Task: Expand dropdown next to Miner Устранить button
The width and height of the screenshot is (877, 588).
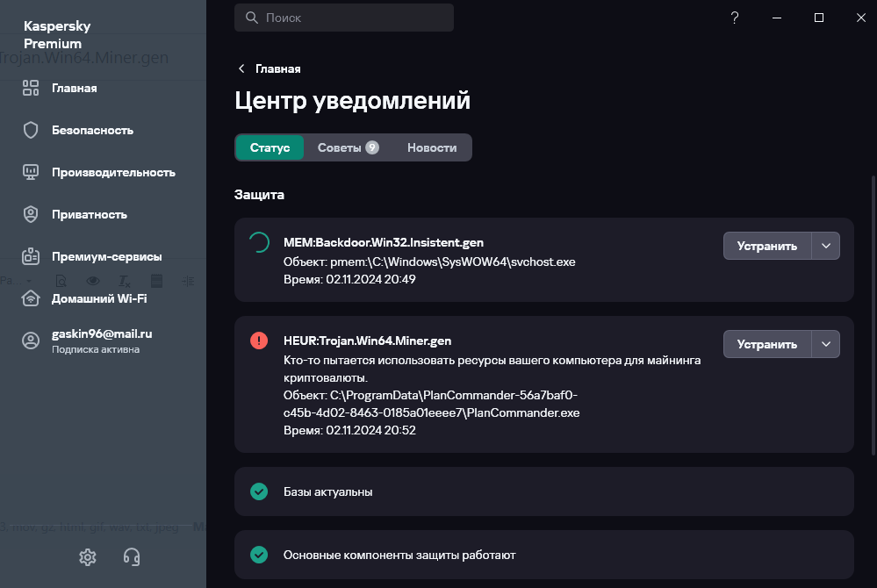Action: (826, 344)
